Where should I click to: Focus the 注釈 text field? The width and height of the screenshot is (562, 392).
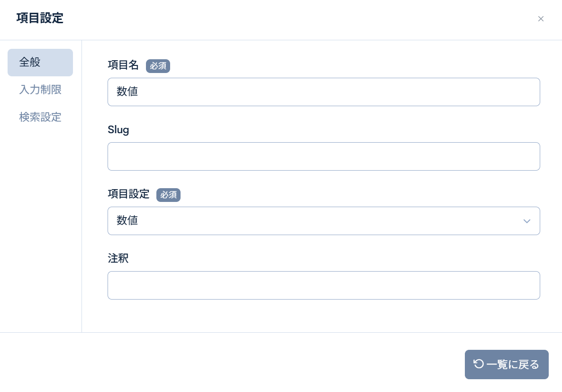324,285
